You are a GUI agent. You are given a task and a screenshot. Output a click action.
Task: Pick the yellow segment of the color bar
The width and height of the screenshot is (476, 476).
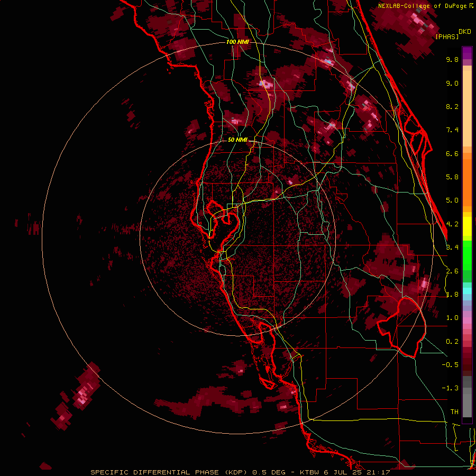(x=467, y=226)
